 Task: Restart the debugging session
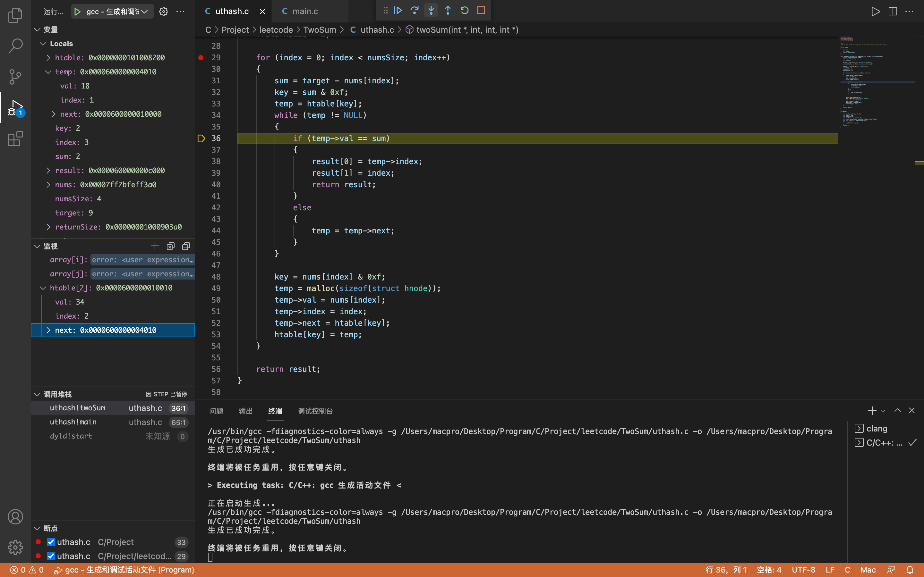(x=464, y=11)
